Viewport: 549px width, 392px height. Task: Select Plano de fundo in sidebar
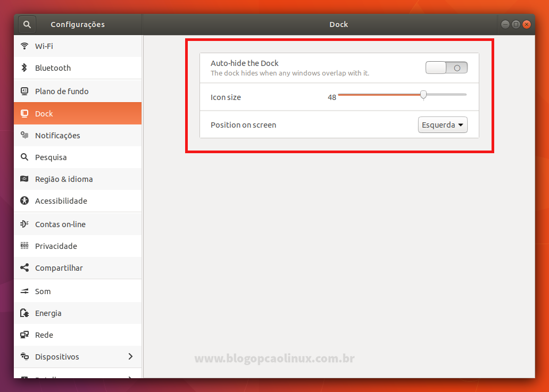[x=78, y=91]
